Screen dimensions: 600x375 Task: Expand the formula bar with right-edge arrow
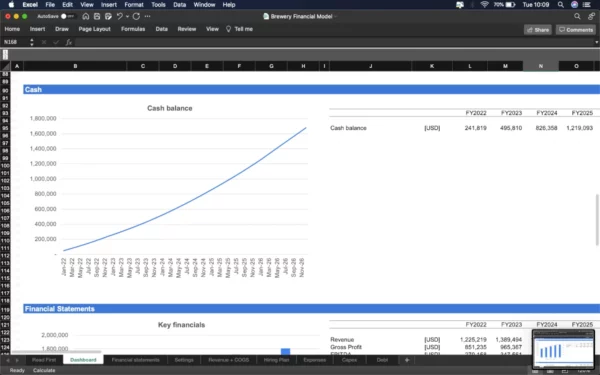[x=596, y=42]
